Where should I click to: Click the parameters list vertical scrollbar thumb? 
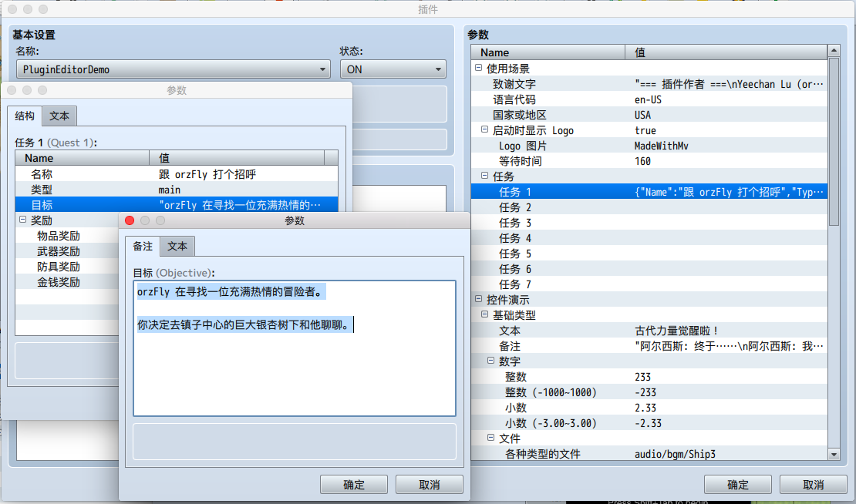point(834,141)
